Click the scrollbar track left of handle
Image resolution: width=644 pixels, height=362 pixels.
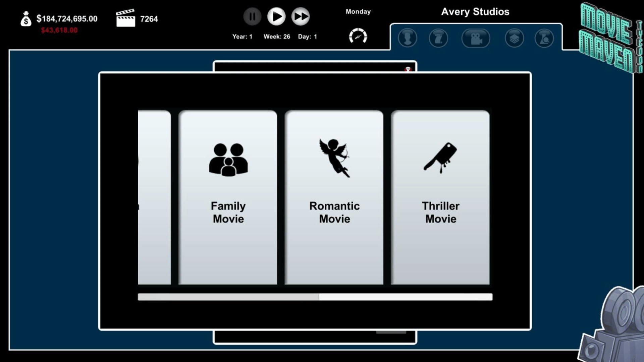pos(228,297)
